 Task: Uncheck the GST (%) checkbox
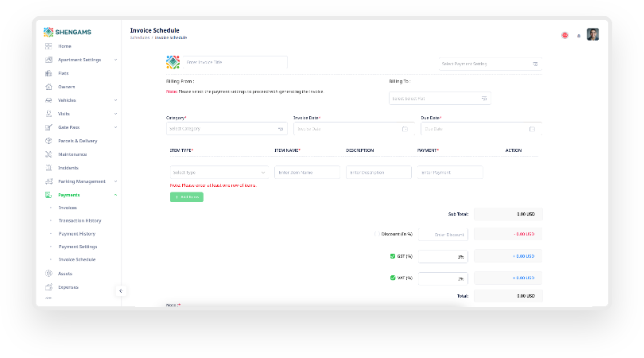pyautogui.click(x=393, y=256)
